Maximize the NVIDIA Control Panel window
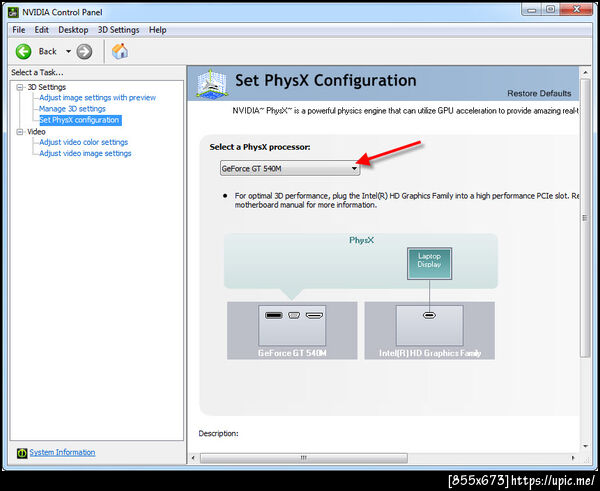 tap(550, 10)
